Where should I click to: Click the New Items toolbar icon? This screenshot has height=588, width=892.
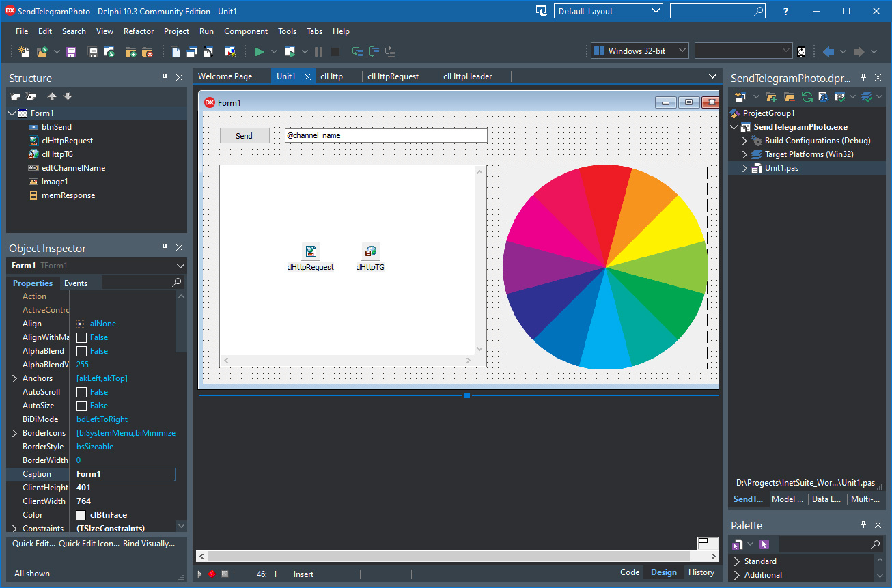pyautogui.click(x=24, y=52)
